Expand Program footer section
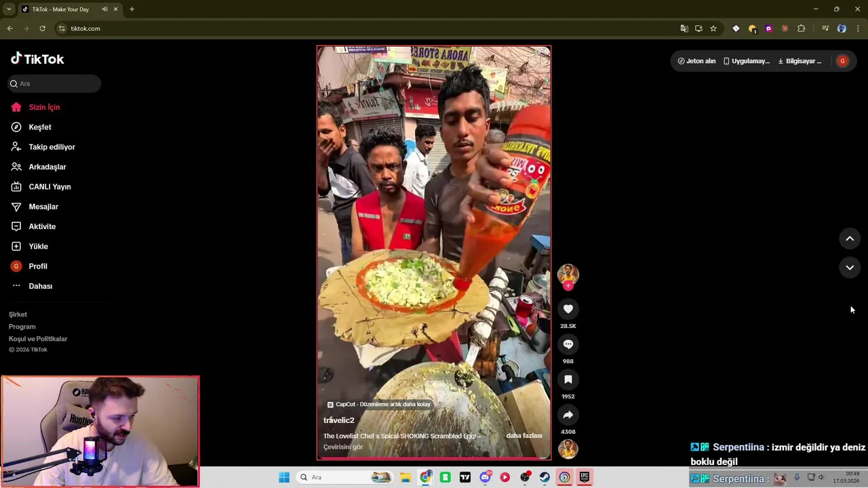This screenshot has height=488, width=868. (22, 327)
